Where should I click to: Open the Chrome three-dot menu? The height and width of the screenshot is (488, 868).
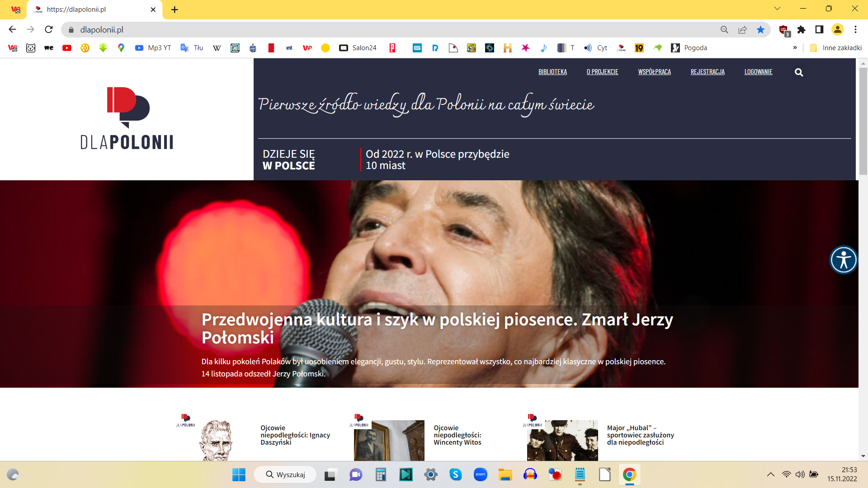pyautogui.click(x=855, y=30)
